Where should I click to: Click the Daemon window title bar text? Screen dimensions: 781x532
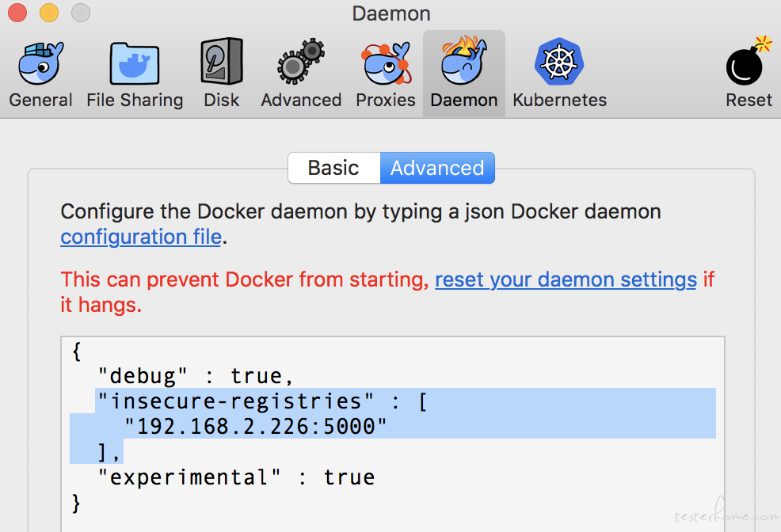[391, 13]
